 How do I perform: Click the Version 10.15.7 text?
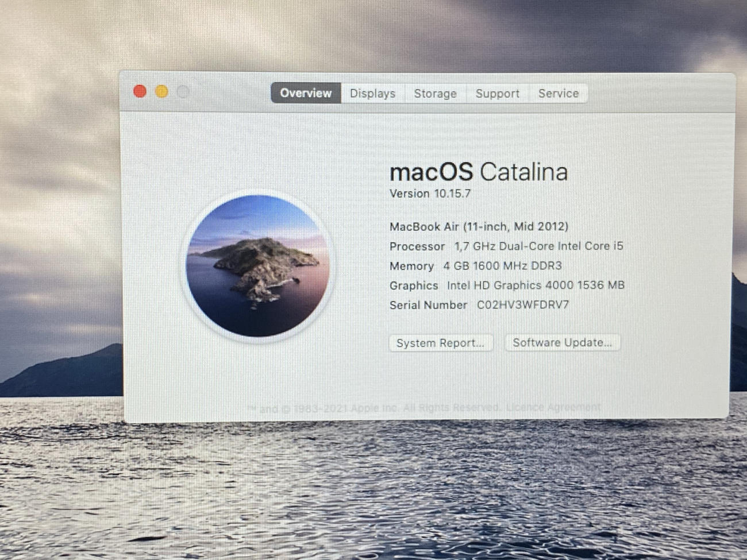(x=430, y=194)
